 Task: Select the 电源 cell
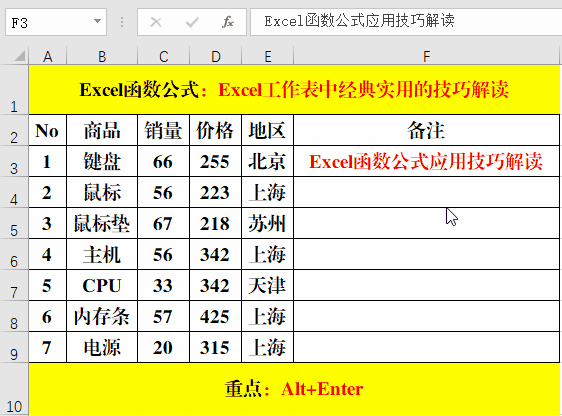tap(102, 347)
